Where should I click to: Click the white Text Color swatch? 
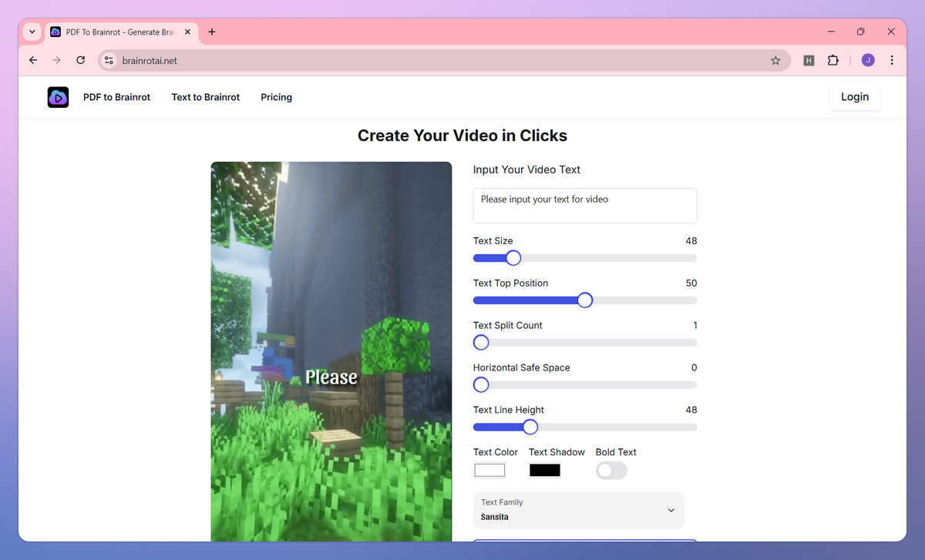click(489, 470)
